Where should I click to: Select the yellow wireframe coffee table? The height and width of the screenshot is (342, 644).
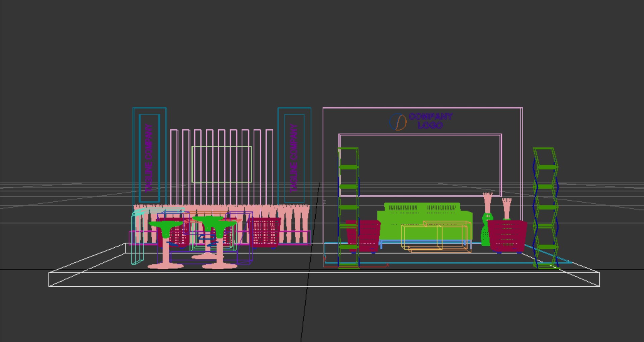click(x=436, y=237)
